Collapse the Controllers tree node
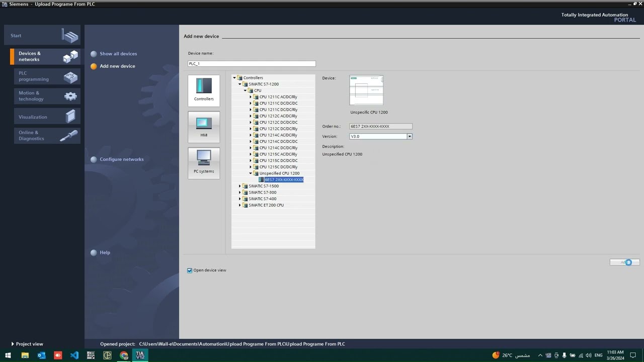 click(234, 78)
